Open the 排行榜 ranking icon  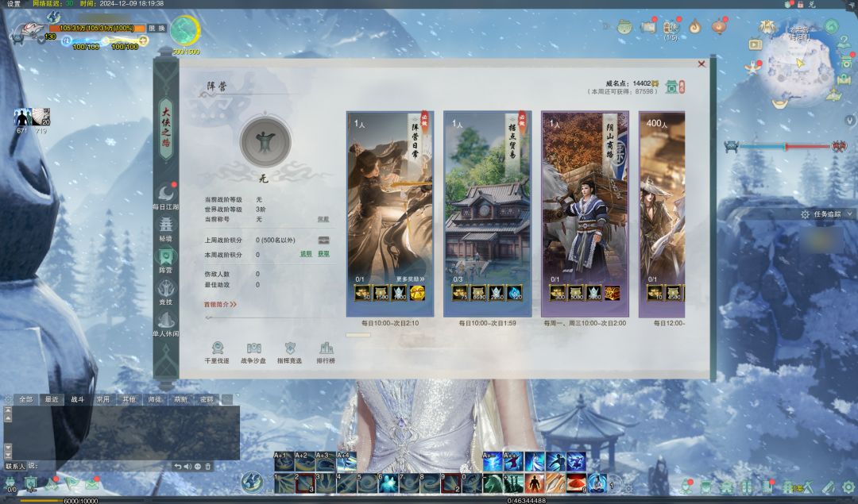[326, 352]
